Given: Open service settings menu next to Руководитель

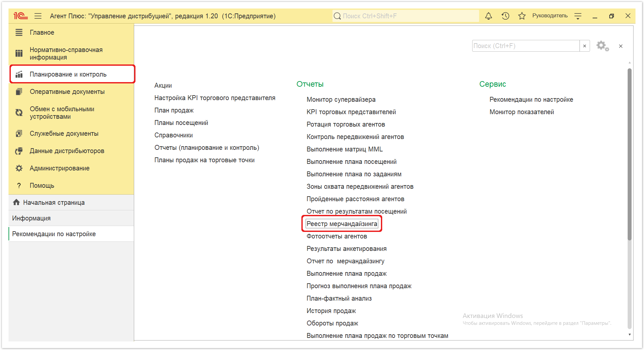Looking at the screenshot, I should (x=578, y=16).
